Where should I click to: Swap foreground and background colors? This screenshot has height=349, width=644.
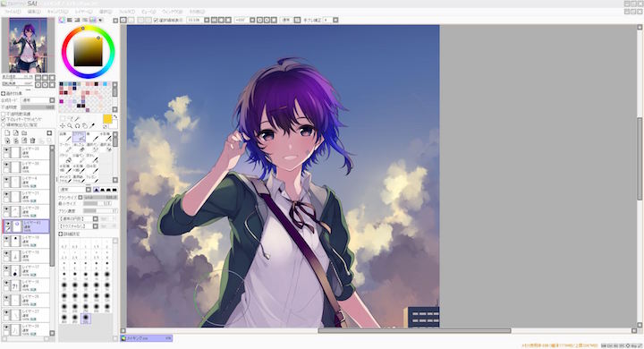115,116
